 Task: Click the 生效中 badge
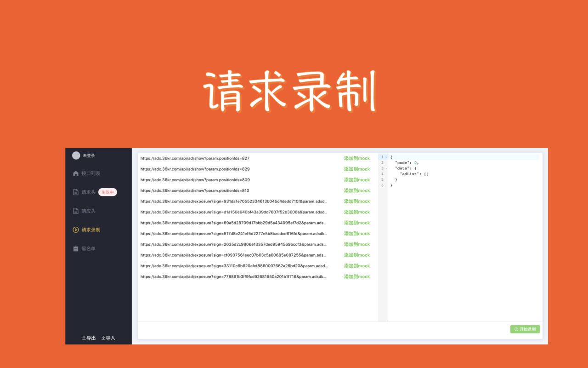[107, 192]
